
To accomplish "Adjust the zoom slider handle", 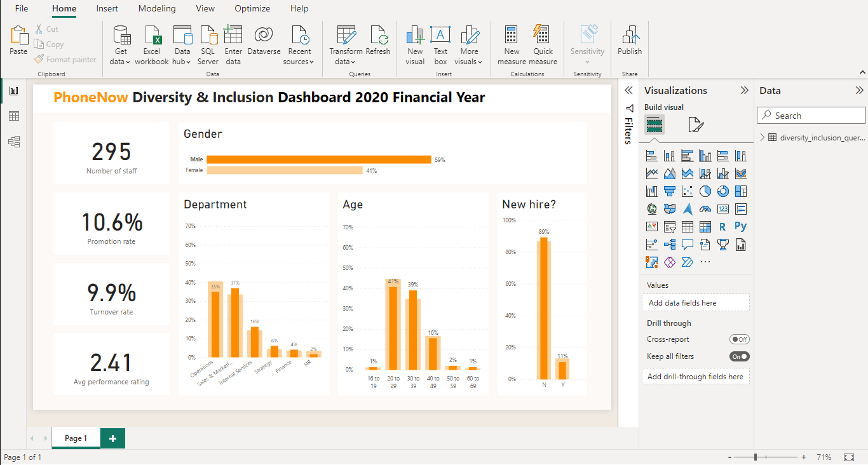I will tap(756, 457).
